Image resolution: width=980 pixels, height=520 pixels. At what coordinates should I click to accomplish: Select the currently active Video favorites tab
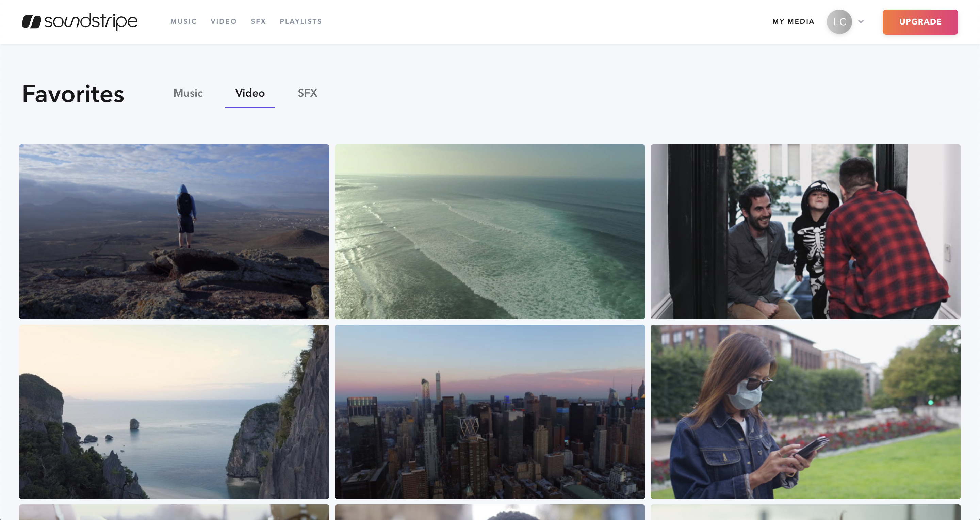pyautogui.click(x=249, y=93)
